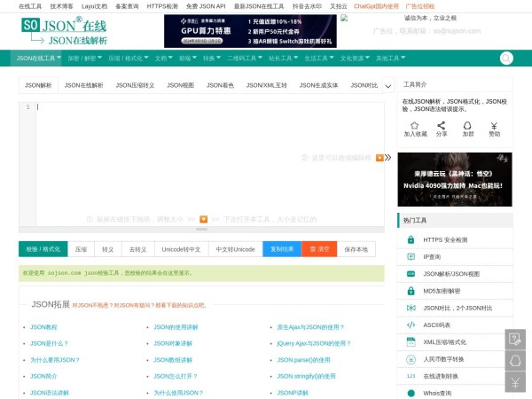Expand the 二维码工具 navigation dropdown
The height and width of the screenshot is (399, 532).
coord(245,59)
